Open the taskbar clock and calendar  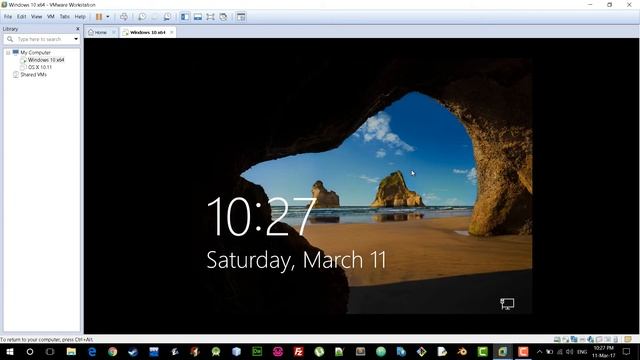604,351
